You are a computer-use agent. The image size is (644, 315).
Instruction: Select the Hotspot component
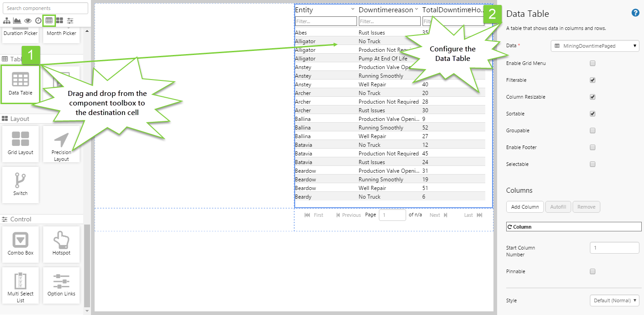click(61, 244)
